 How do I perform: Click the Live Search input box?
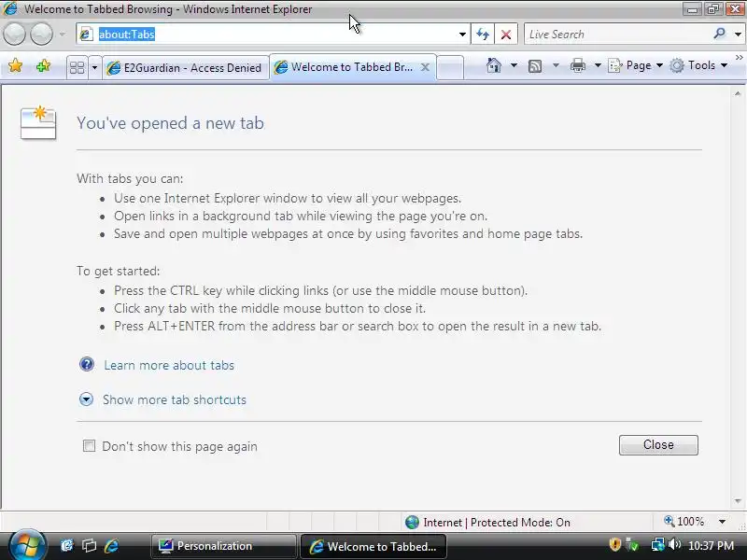point(617,35)
